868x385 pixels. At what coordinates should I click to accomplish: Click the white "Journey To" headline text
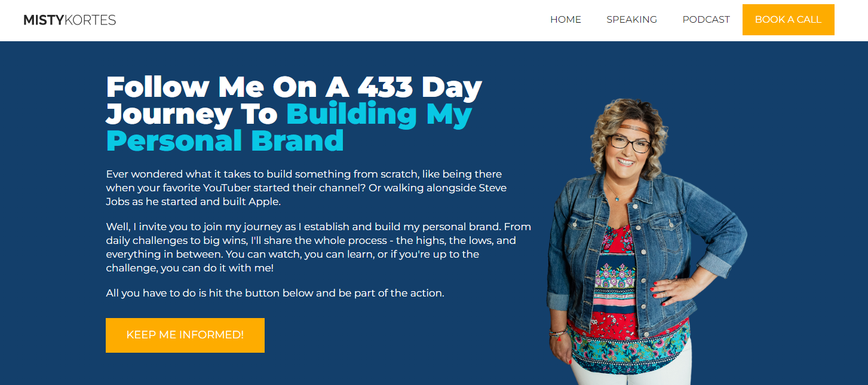[x=191, y=114]
